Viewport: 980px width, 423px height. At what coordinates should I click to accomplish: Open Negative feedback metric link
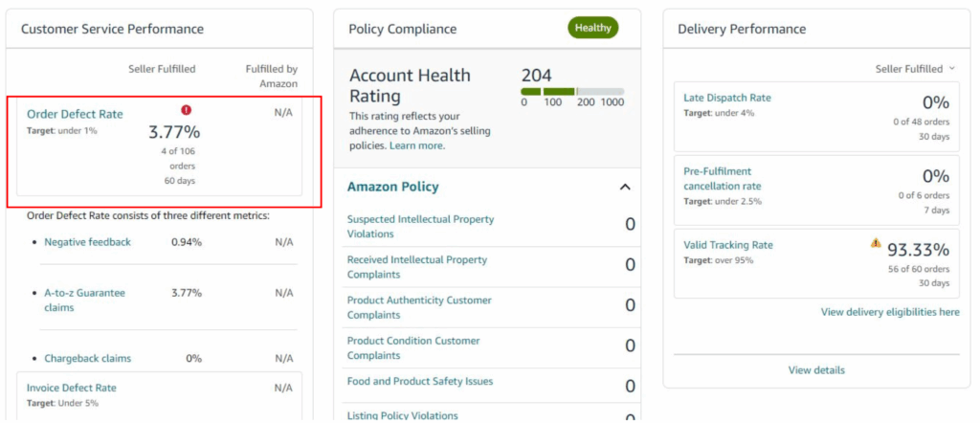(87, 242)
